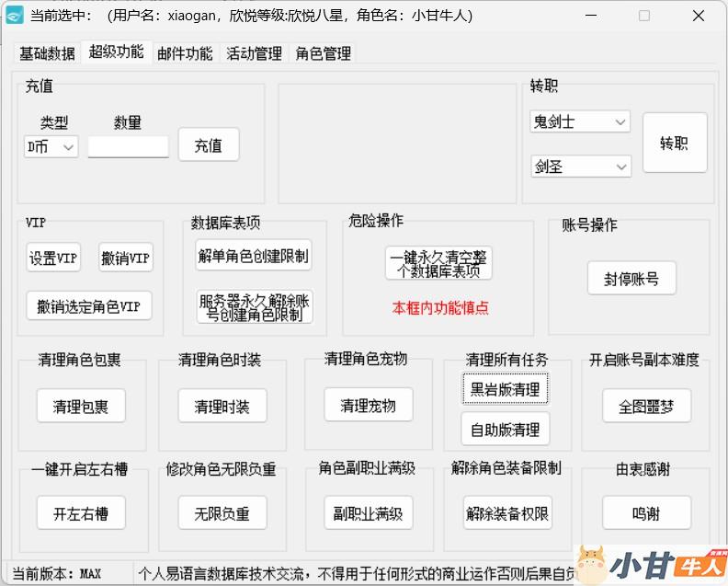Click the 修改角色无限负重 label
This screenshot has height=586, width=728.
[221, 468]
